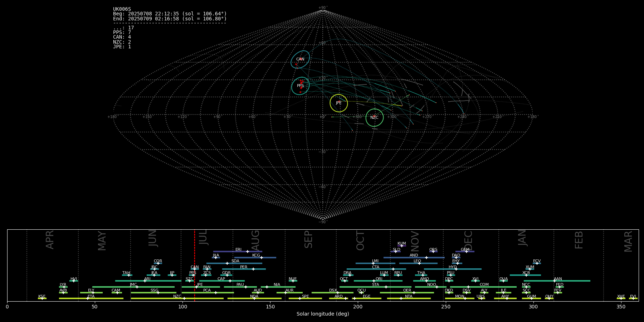Click the COR shower label in timeline
The height and width of the screenshot is (322, 644).
click(158, 261)
